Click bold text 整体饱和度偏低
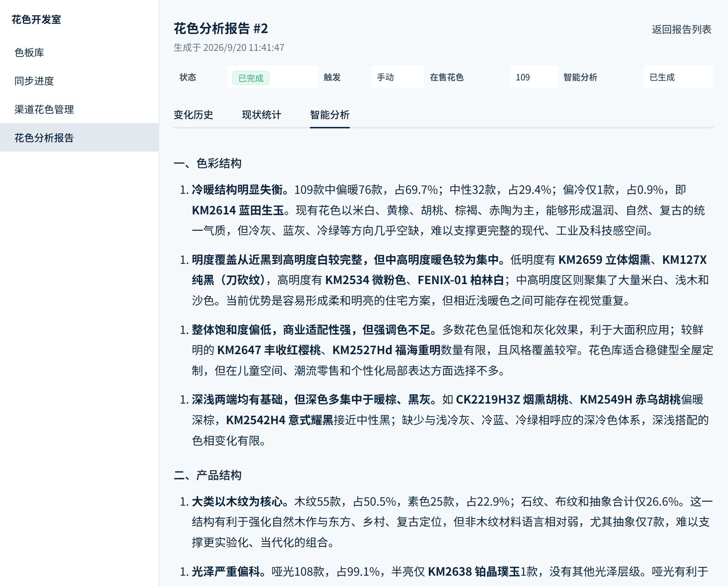 [232, 329]
